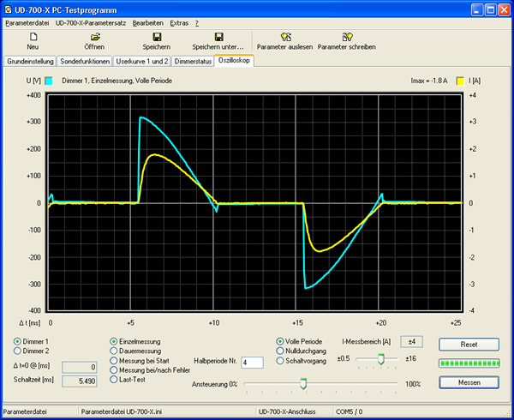
Task: Open the Parameterdatei menu
Action: (28, 22)
